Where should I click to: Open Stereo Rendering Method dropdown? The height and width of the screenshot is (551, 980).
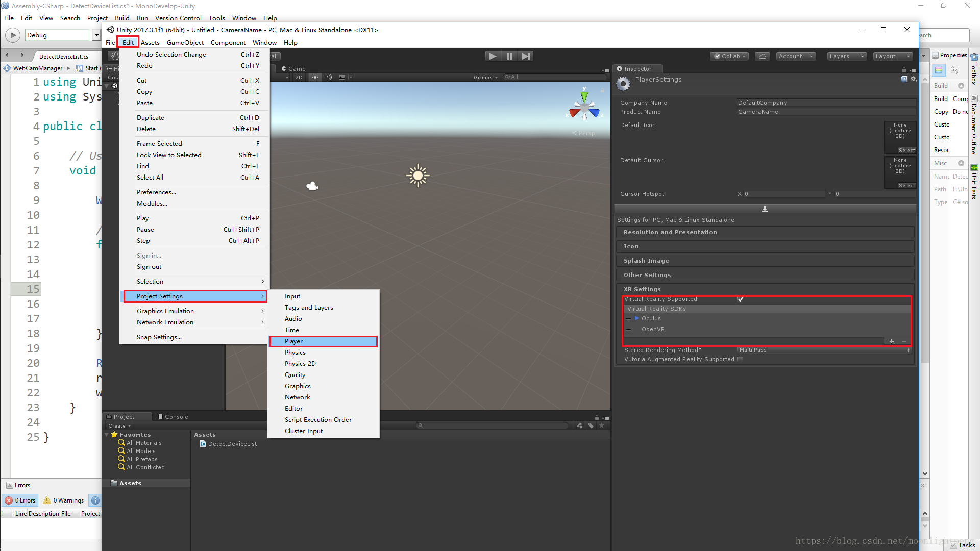824,350
